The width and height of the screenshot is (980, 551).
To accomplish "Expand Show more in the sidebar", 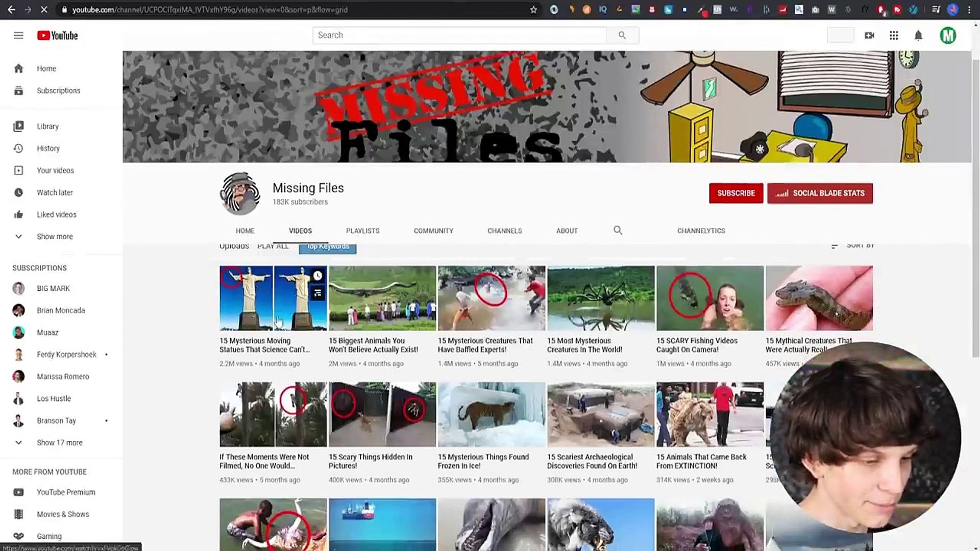I will pos(55,236).
